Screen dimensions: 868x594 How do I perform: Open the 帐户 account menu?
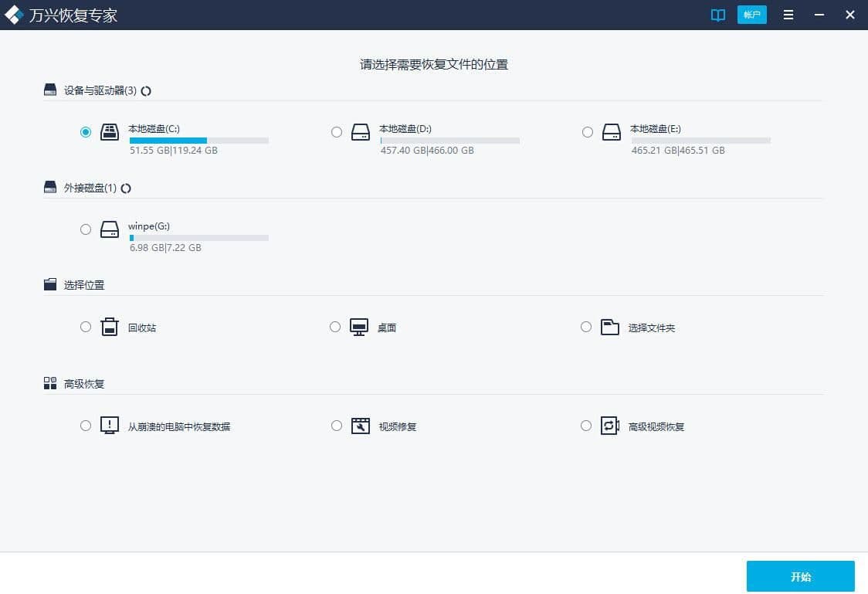pyautogui.click(x=751, y=15)
